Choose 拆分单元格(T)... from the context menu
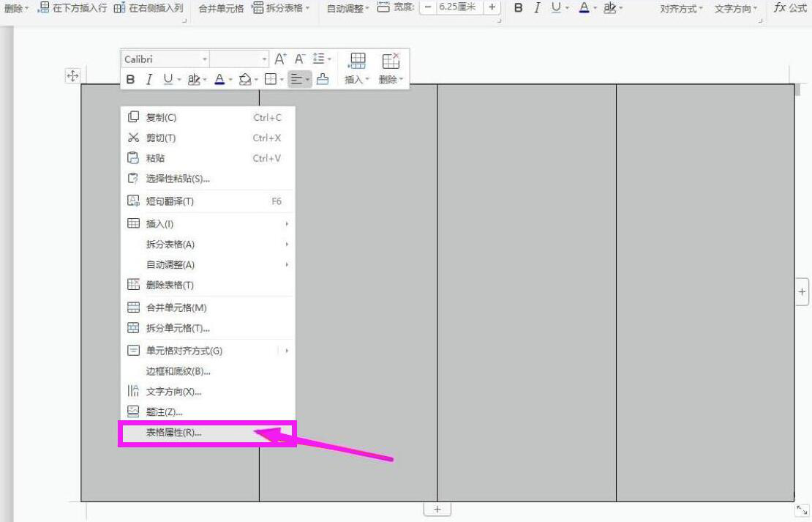This screenshot has width=812, height=522. pos(208,328)
